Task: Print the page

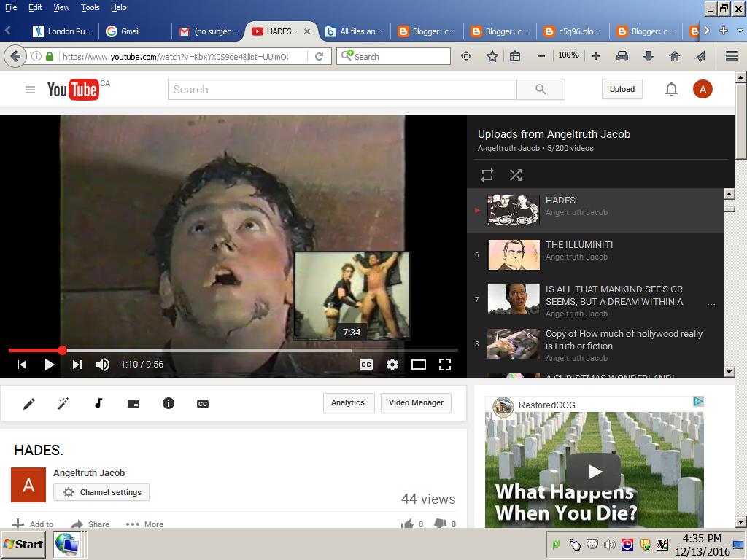Action: (x=622, y=56)
